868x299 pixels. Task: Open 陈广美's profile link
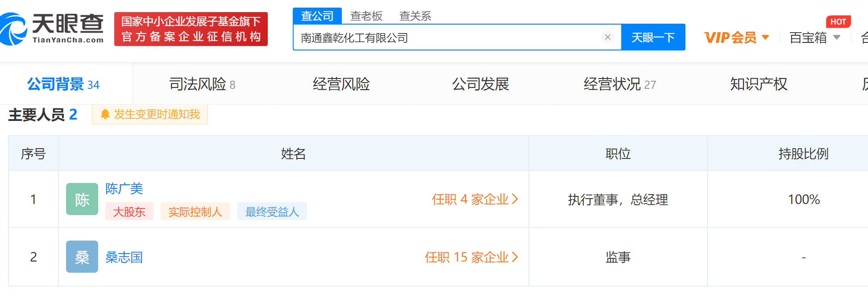[124, 189]
